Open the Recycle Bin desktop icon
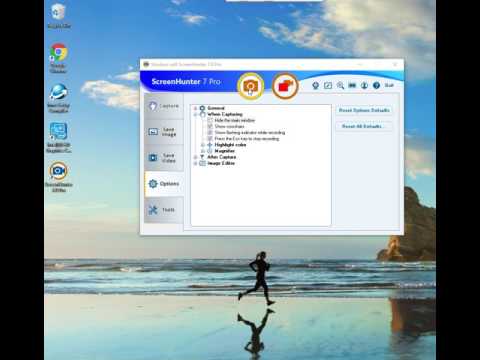The height and width of the screenshot is (360, 480). (59, 16)
